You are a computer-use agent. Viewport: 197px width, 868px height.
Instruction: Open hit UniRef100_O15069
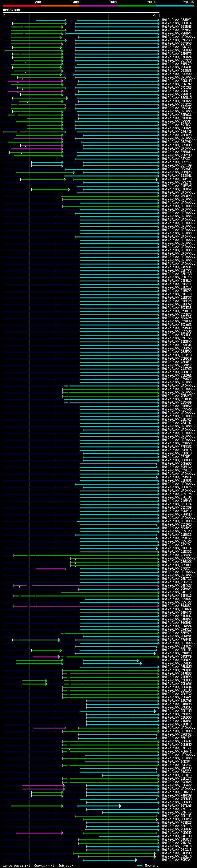(177, 403)
